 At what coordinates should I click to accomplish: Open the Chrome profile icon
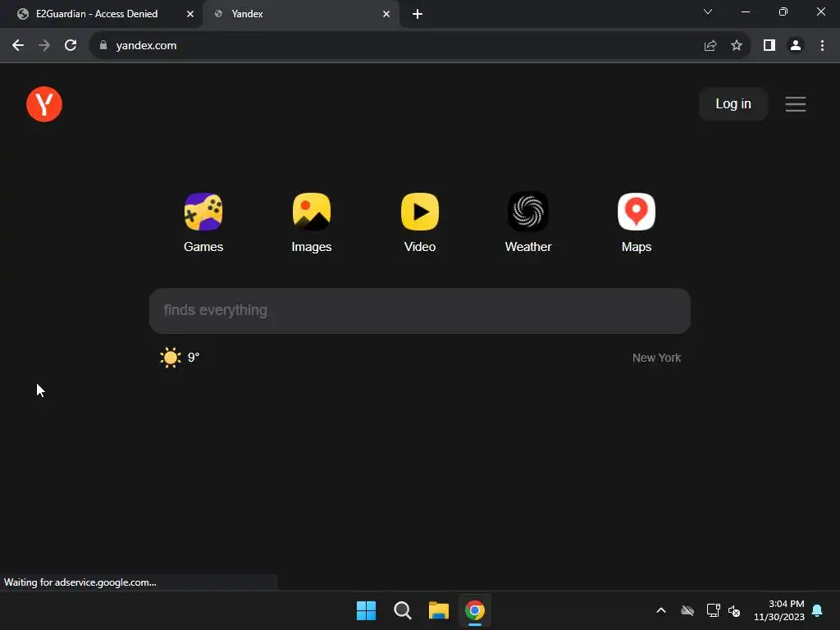coord(796,46)
